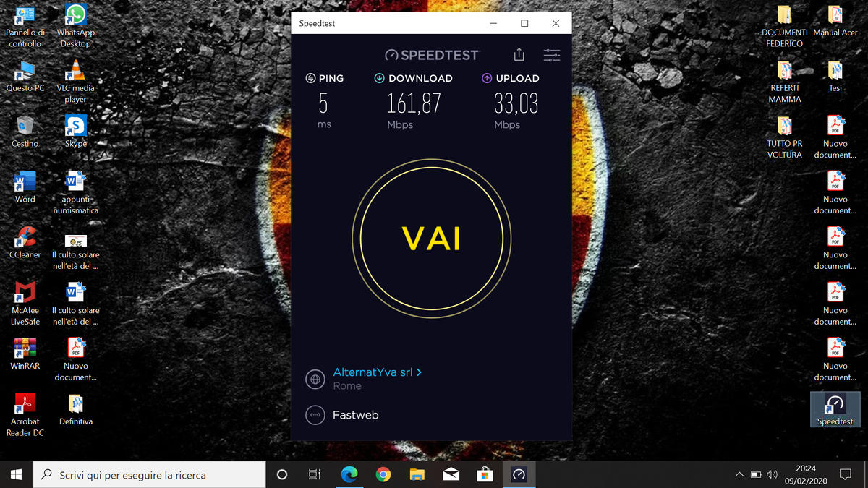Select the Speedtest icon on the taskbar

(519, 474)
